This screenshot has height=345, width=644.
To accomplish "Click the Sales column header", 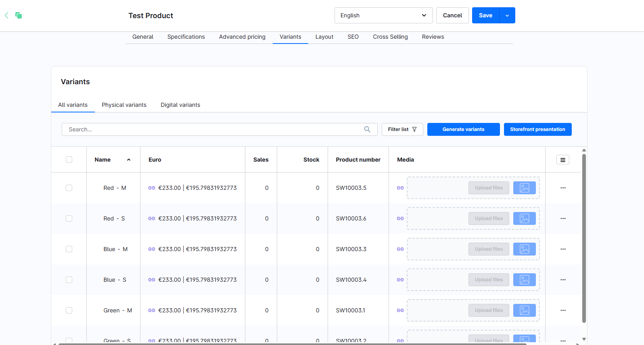I will pos(261,160).
